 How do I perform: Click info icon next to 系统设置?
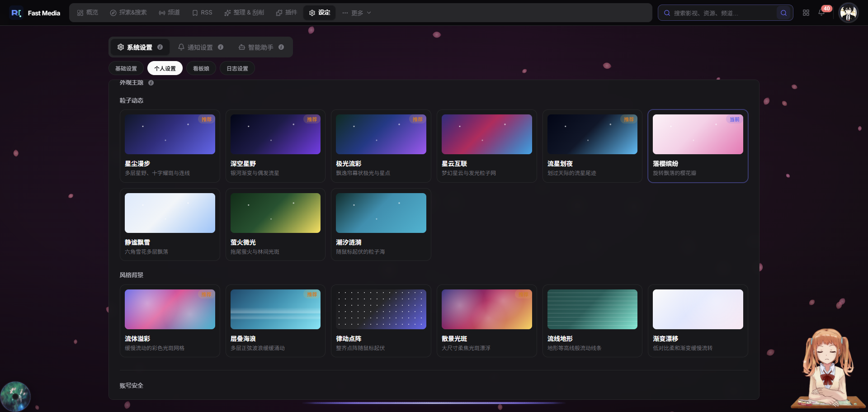tap(160, 47)
